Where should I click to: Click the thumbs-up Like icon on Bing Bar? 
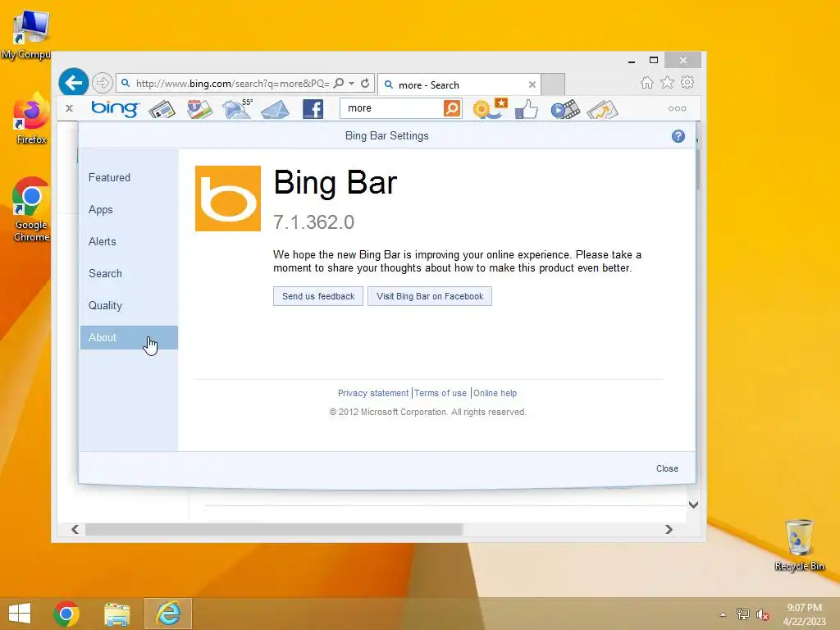[x=527, y=109]
